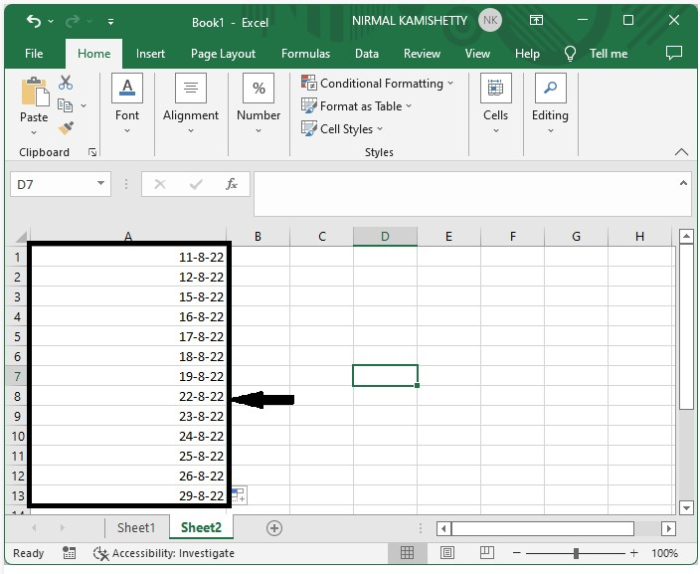
Task: Open Undo history dropdown arrow
Action: (51, 21)
